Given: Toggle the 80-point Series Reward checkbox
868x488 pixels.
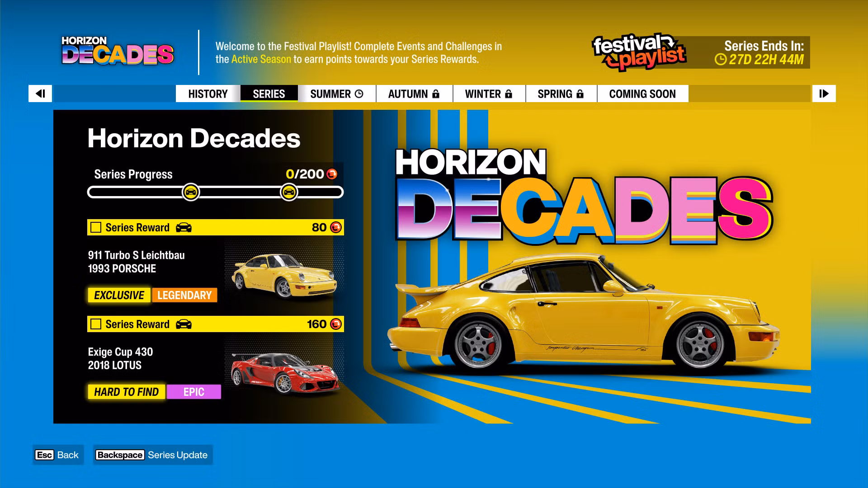Looking at the screenshot, I should coord(96,227).
